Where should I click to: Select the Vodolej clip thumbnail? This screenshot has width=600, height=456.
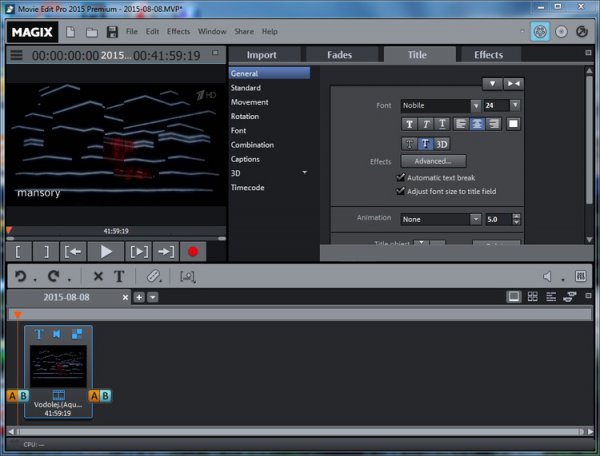tap(58, 366)
